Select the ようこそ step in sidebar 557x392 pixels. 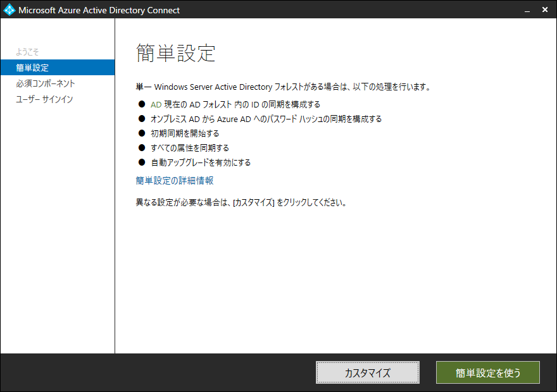[27, 52]
